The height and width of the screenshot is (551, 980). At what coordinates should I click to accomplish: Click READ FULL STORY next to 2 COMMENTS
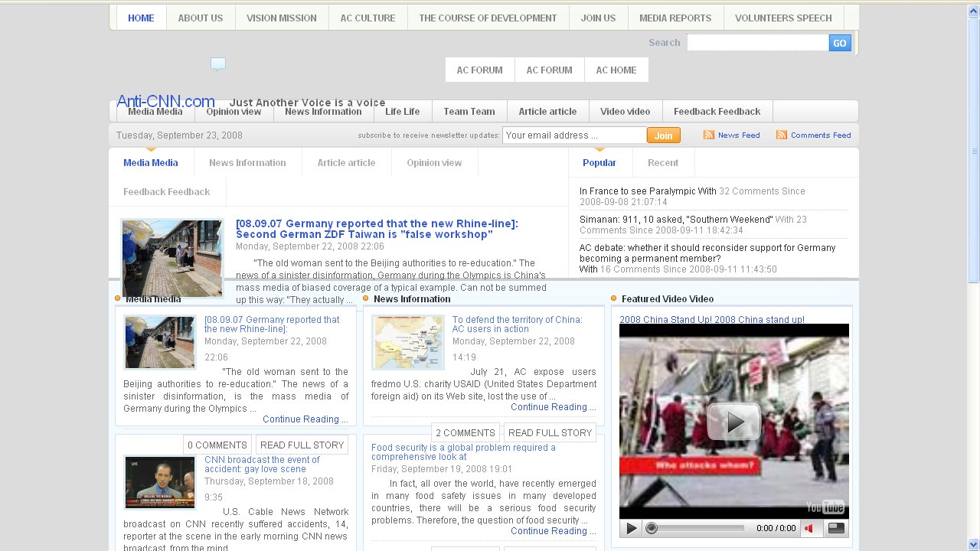point(550,432)
